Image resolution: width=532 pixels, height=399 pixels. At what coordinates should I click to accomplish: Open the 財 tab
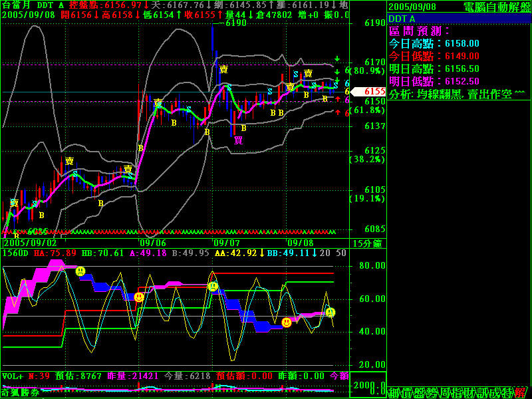(471, 392)
